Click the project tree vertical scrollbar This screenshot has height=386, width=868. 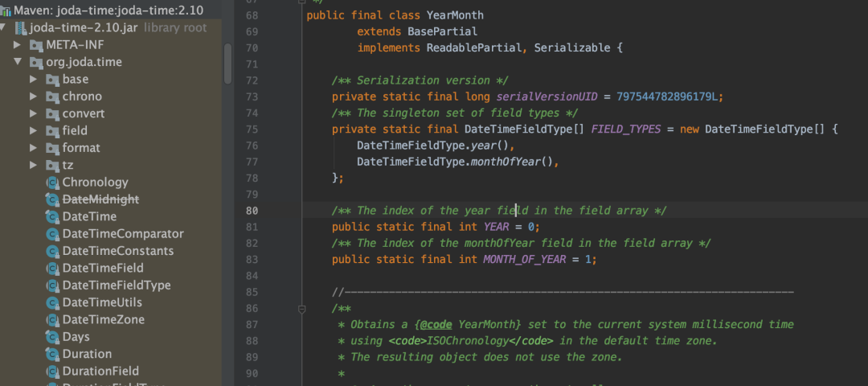click(227, 64)
